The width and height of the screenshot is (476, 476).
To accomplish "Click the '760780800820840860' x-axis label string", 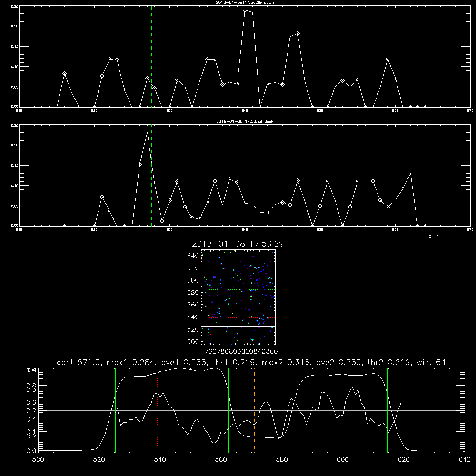I will (x=241, y=352).
